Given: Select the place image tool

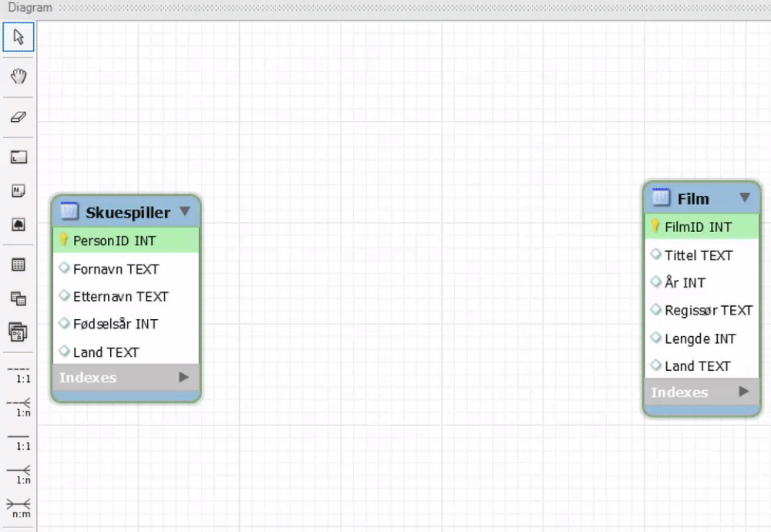Looking at the screenshot, I should [18, 224].
